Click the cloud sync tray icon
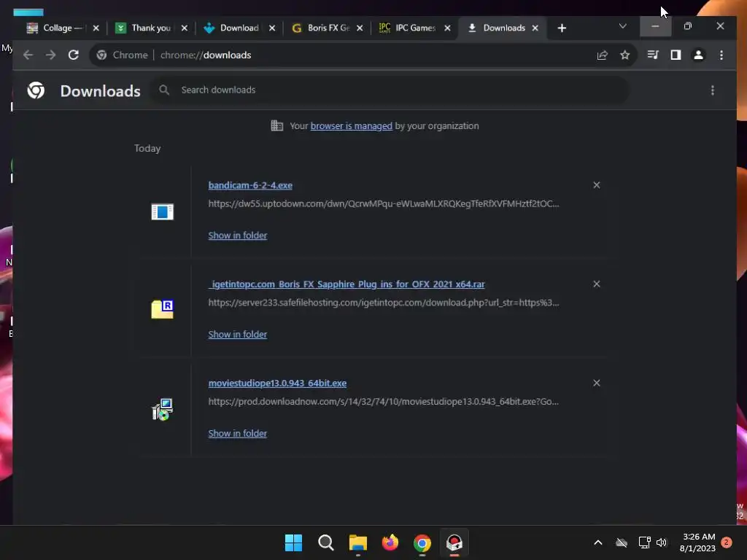The image size is (747, 560). pos(622,542)
